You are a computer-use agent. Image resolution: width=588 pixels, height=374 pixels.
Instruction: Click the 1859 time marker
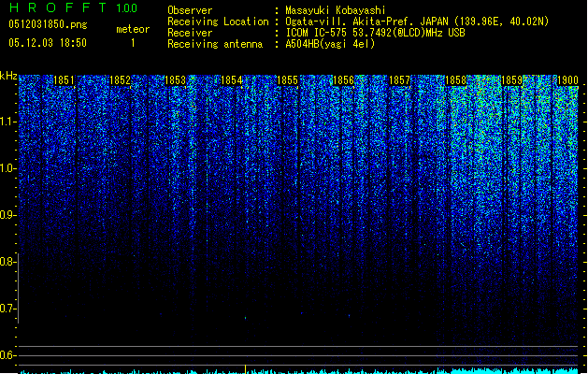pos(511,80)
